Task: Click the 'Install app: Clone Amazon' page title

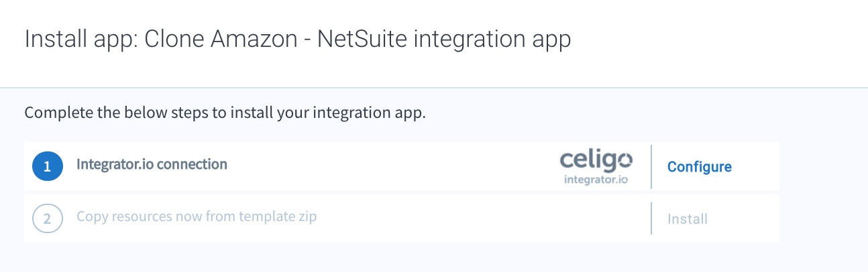Action: (298, 39)
